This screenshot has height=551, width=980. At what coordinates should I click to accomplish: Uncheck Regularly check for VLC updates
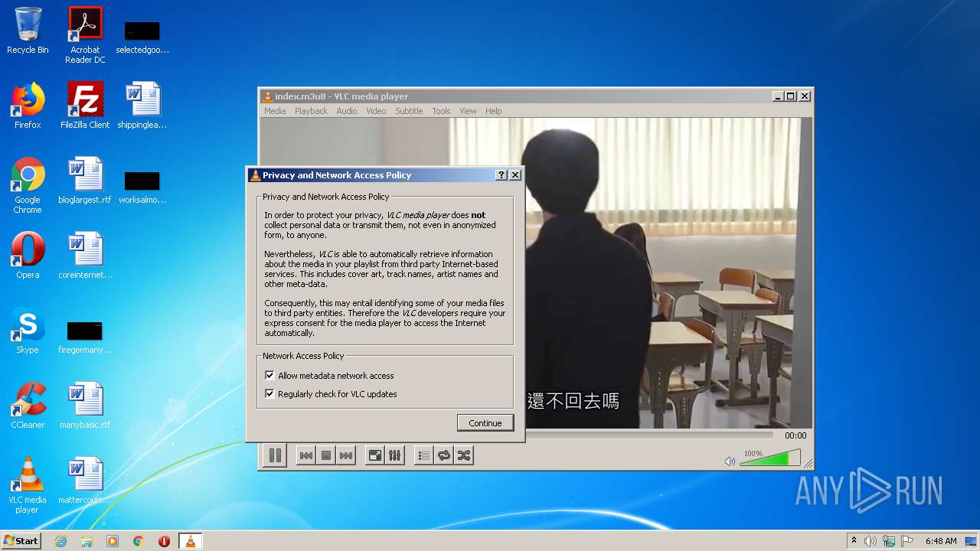tap(269, 394)
